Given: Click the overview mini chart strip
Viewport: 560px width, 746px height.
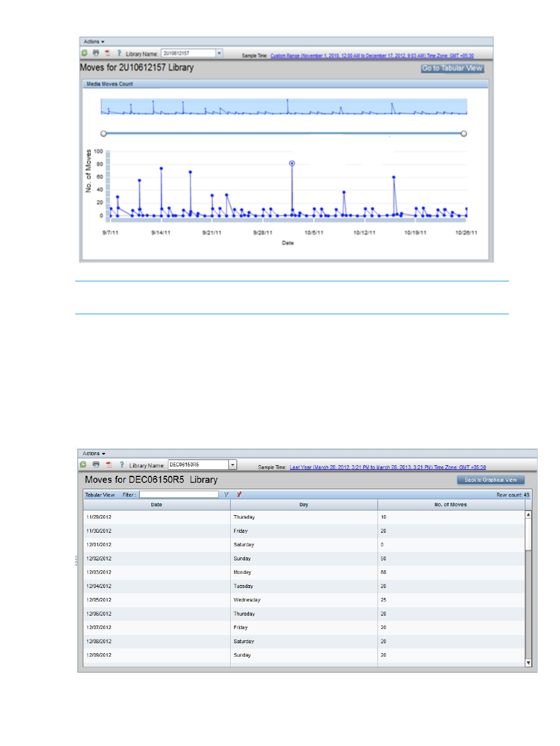Looking at the screenshot, I should (x=284, y=107).
